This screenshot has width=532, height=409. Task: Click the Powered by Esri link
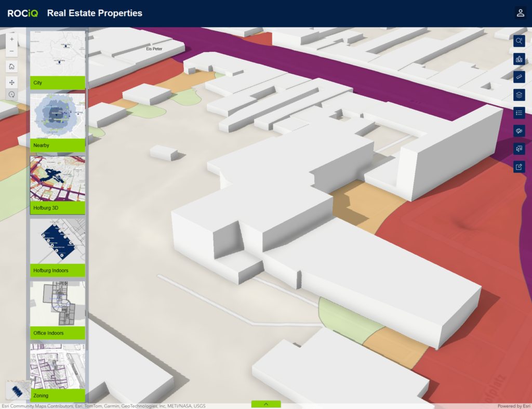tap(514, 406)
